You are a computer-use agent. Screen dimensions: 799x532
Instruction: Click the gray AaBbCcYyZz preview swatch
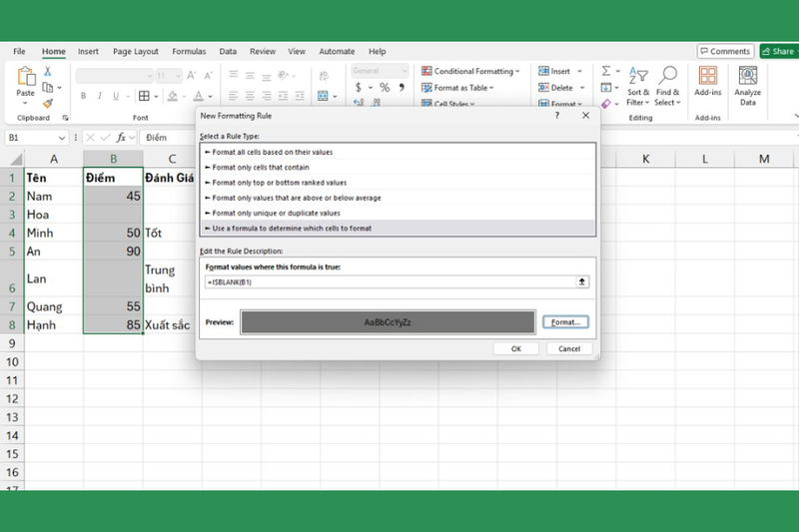(388, 322)
